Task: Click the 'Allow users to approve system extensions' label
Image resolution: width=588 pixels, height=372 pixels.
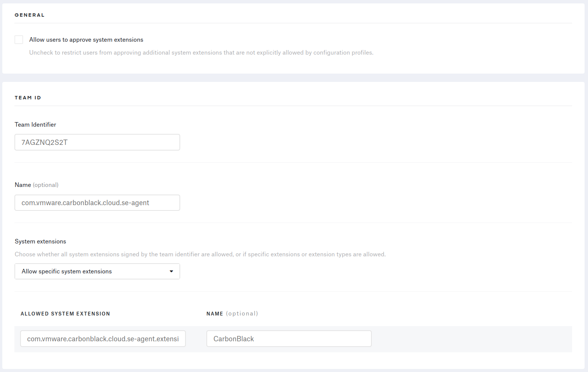Action: point(86,40)
